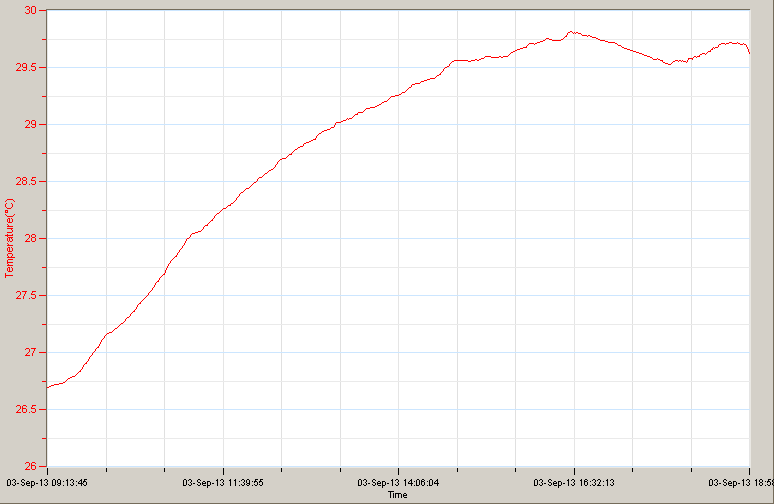Click the peak of the red temperature curve

(571, 32)
